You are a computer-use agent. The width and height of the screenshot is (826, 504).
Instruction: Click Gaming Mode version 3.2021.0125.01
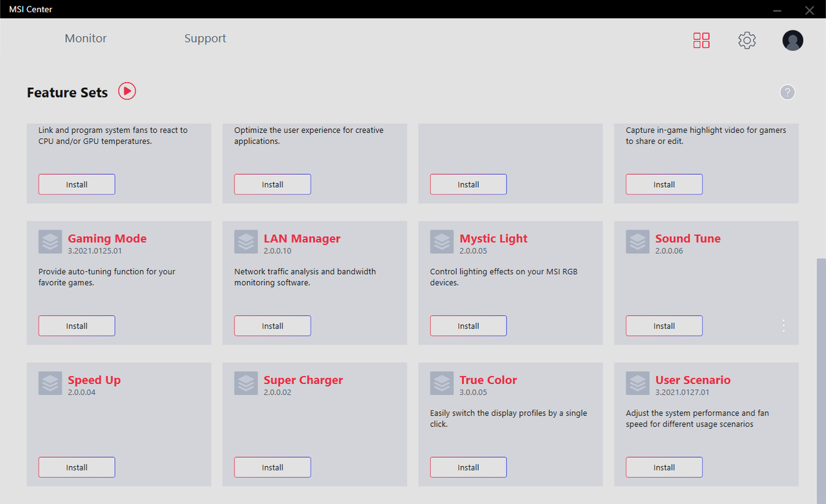tap(95, 251)
